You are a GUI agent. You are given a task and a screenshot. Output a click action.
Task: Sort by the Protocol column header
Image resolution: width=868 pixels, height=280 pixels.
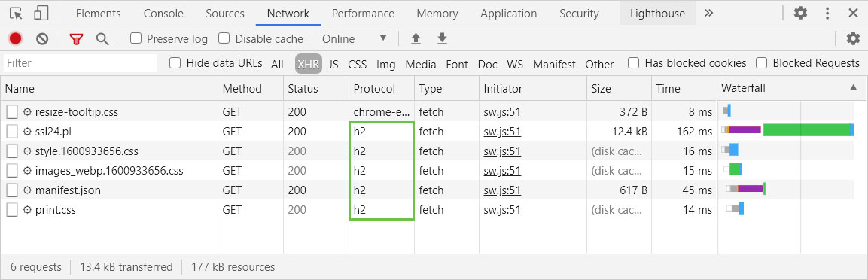tap(382, 89)
